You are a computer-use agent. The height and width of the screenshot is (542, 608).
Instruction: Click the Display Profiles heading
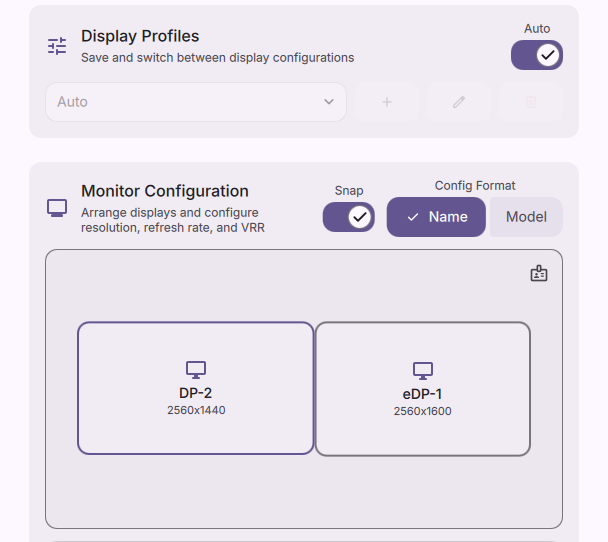coord(140,36)
